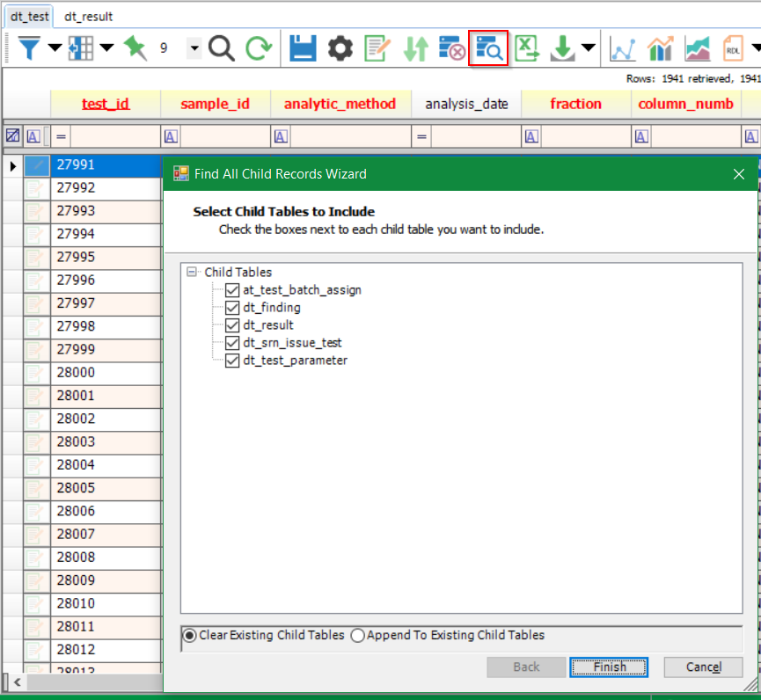The height and width of the screenshot is (700, 761).
Task: Open the dropdown arrow beside the filter icon
Action: click(x=55, y=48)
